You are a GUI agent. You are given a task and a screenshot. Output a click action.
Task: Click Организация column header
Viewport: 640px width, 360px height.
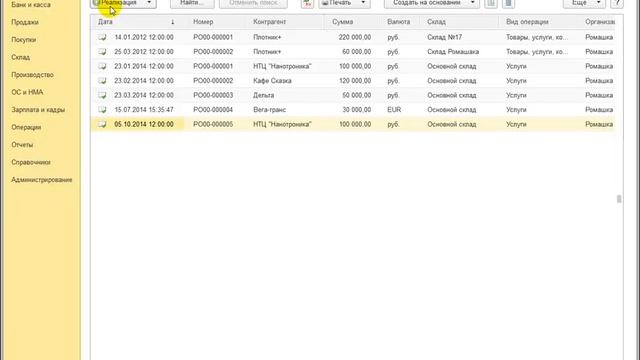click(600, 22)
